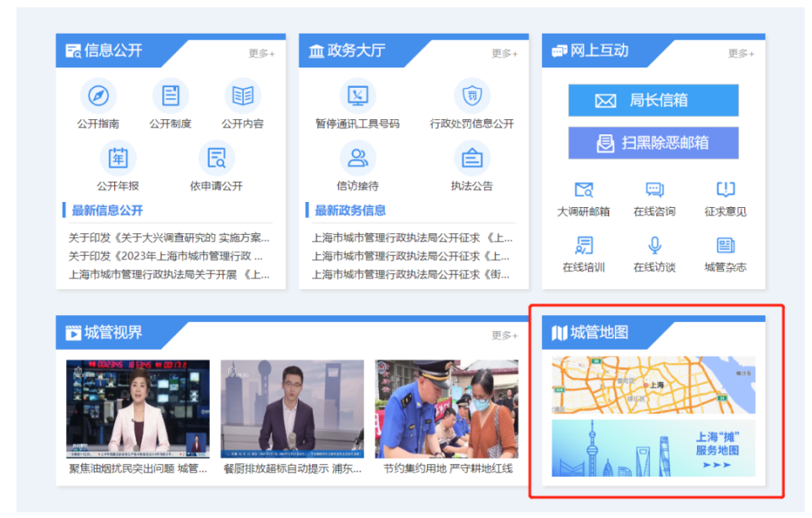Screen dimensions: 812x518
Task: Open 大调研邮箱 from its mail icon
Action: (x=584, y=189)
